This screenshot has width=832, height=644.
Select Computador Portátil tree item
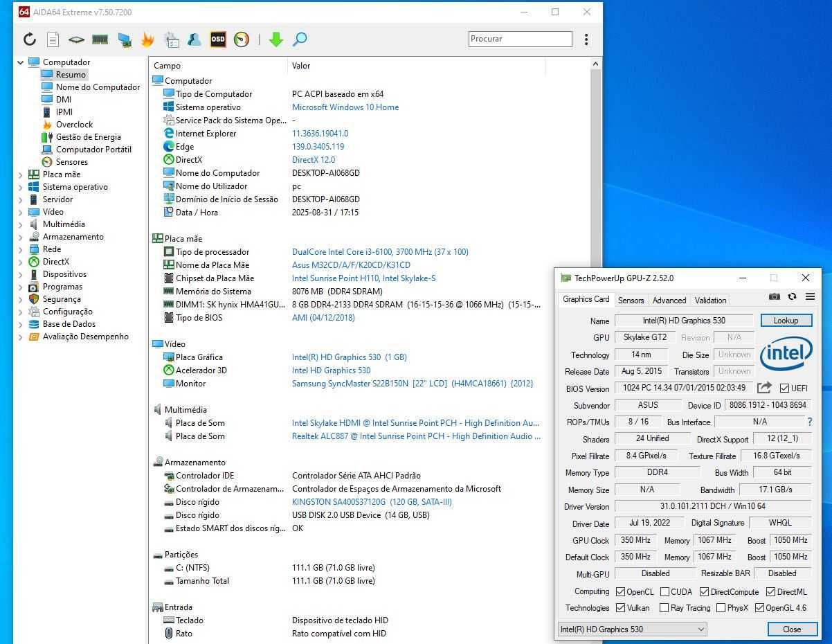pyautogui.click(x=93, y=150)
